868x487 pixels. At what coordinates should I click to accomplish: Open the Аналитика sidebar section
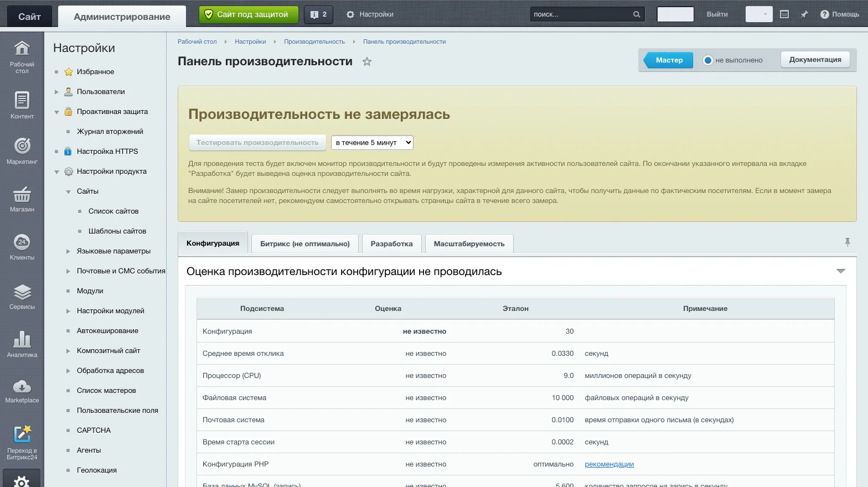tap(22, 344)
